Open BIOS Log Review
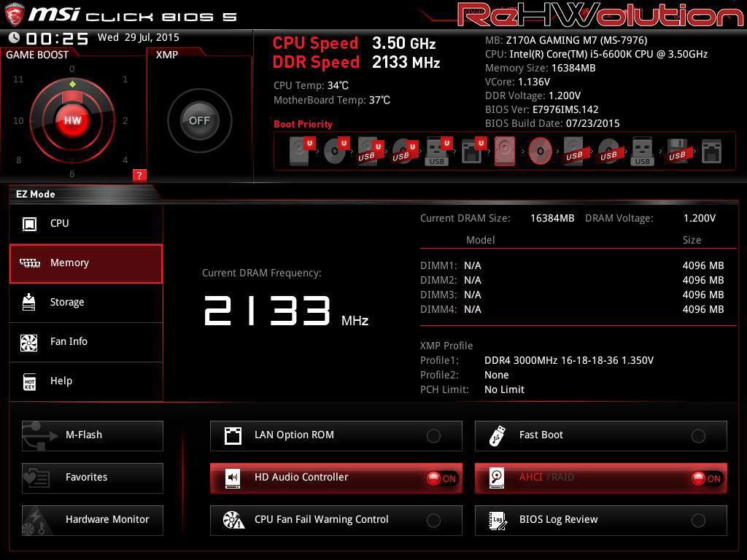This screenshot has width=747, height=560. click(600, 520)
